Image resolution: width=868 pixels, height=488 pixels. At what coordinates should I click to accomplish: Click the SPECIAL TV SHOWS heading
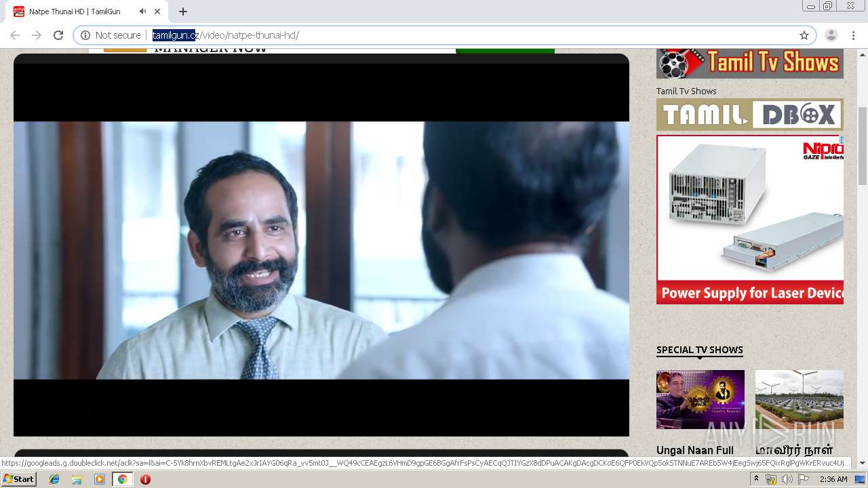[700, 350]
